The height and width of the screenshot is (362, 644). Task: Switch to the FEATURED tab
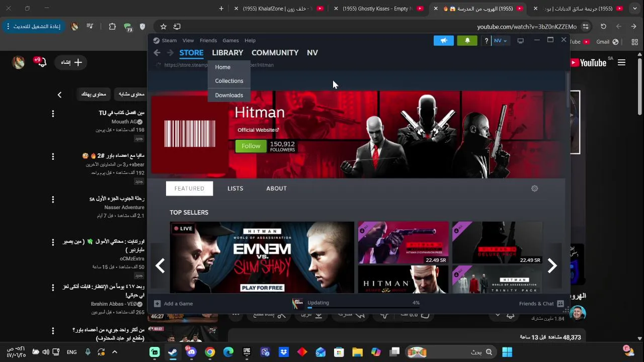point(189,189)
